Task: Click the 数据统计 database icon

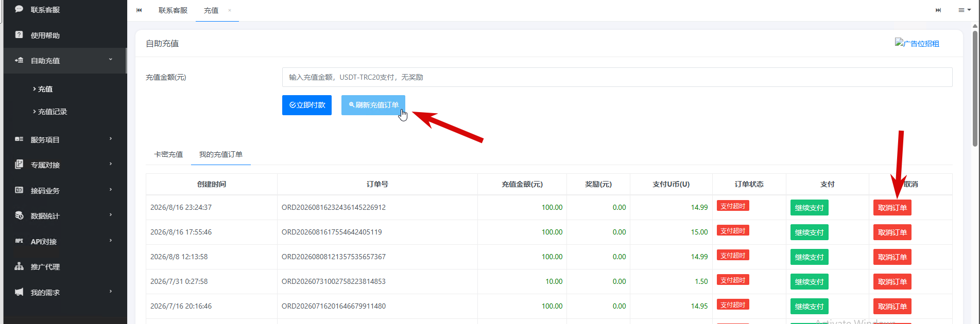Action: [x=19, y=215]
